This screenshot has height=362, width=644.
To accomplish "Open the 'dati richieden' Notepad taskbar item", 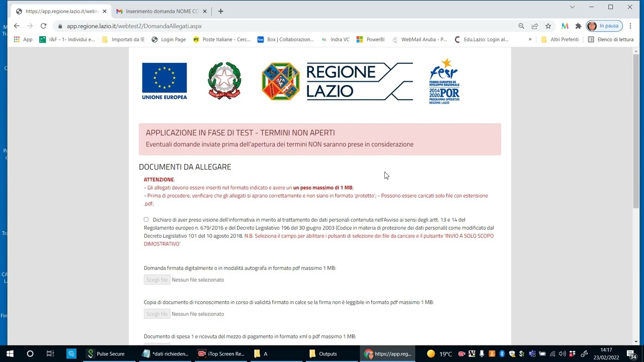I will click(x=165, y=354).
